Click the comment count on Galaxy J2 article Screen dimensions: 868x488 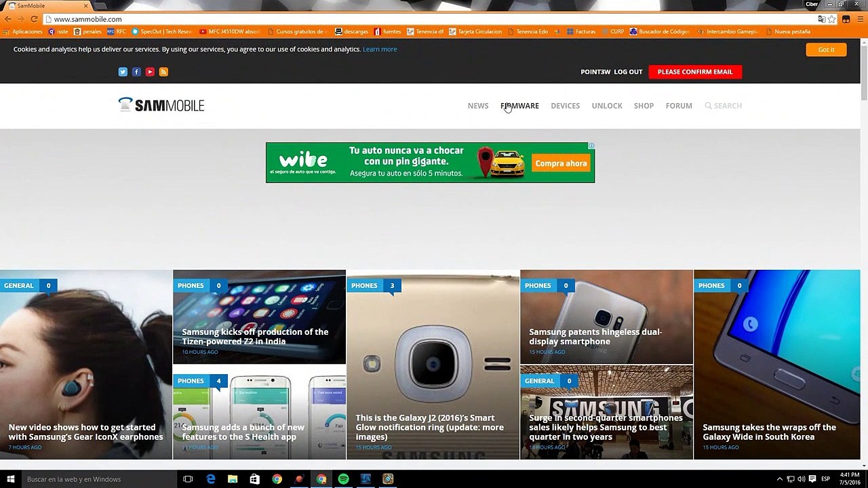(391, 285)
